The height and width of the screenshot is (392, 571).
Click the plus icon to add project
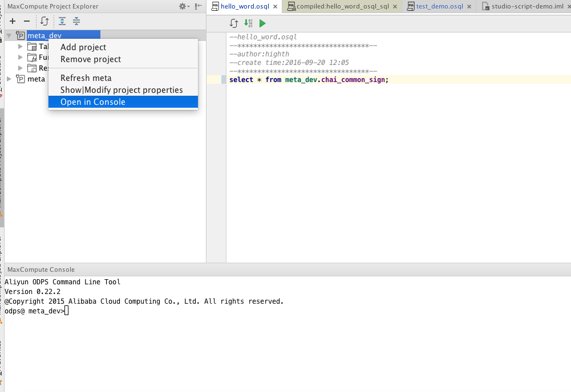pos(13,21)
